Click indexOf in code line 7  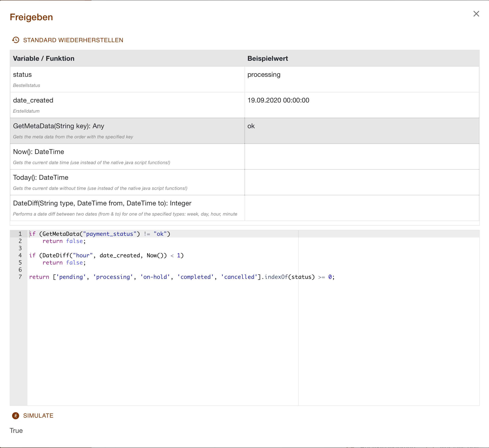[x=276, y=277]
